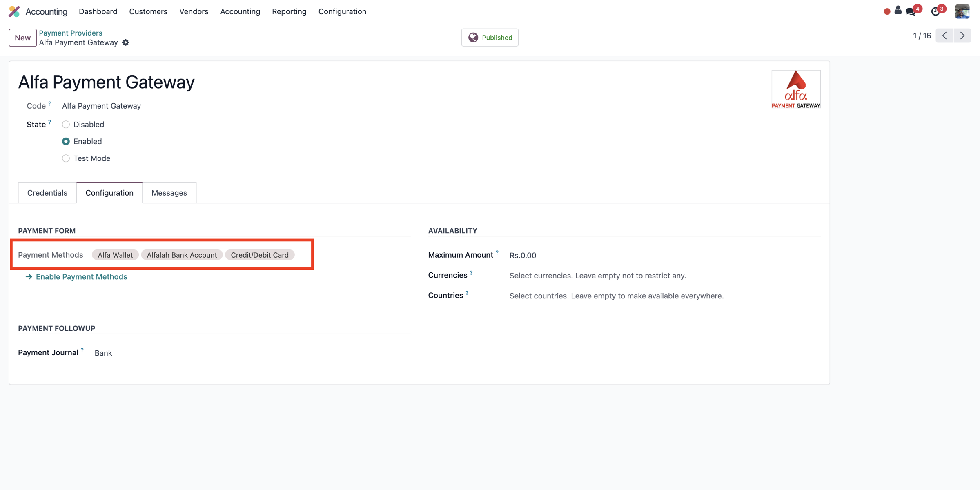Click the red recording indicator dot
Image resolution: width=980 pixels, height=490 pixels.
[887, 11]
